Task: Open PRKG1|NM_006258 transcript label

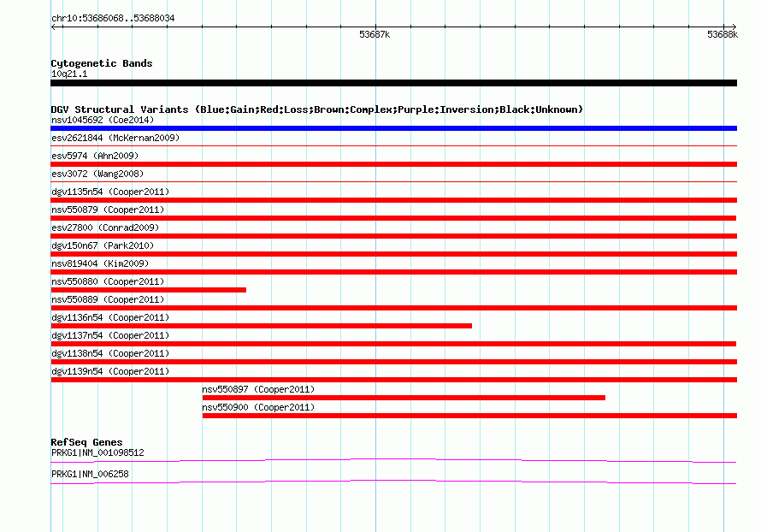Action: (x=90, y=474)
